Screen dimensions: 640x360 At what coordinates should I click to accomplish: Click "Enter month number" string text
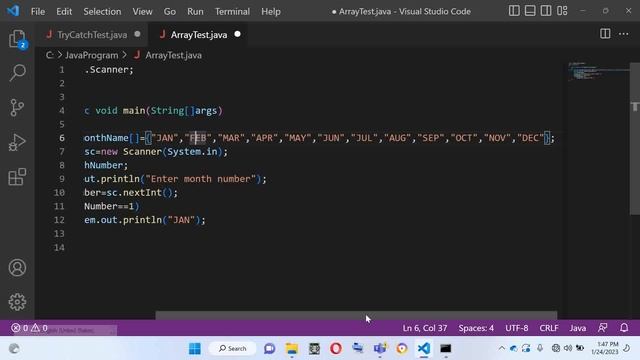tap(200, 179)
